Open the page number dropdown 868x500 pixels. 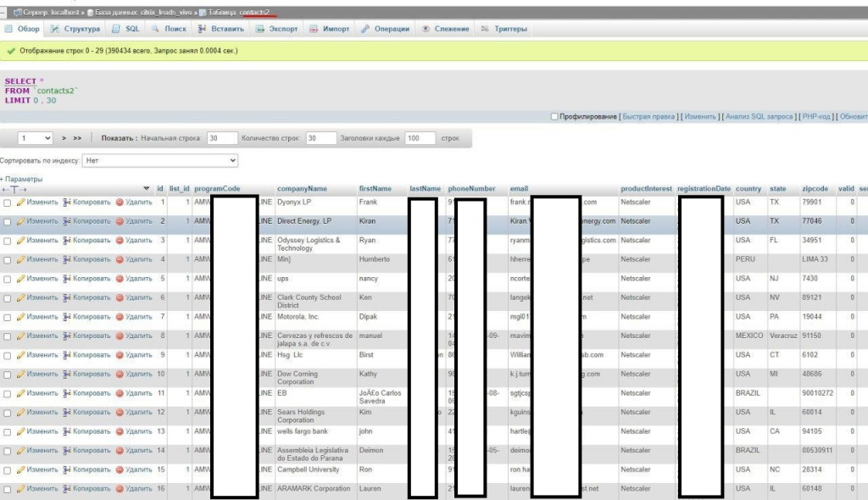tap(35, 138)
